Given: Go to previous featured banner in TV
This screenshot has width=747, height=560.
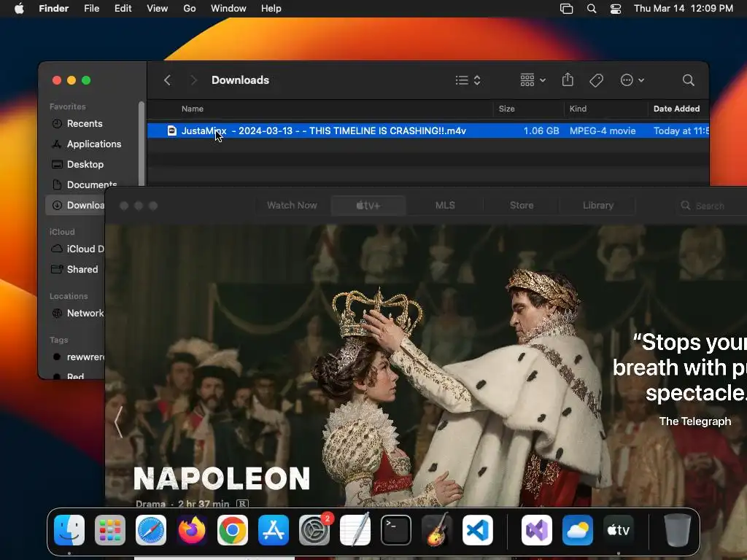Looking at the screenshot, I should [x=119, y=422].
